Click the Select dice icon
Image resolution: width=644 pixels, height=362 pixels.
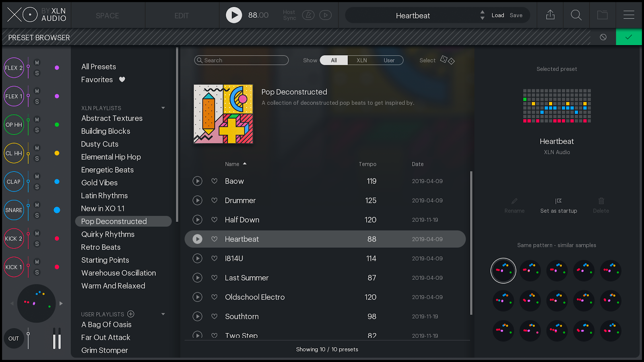pos(447,60)
